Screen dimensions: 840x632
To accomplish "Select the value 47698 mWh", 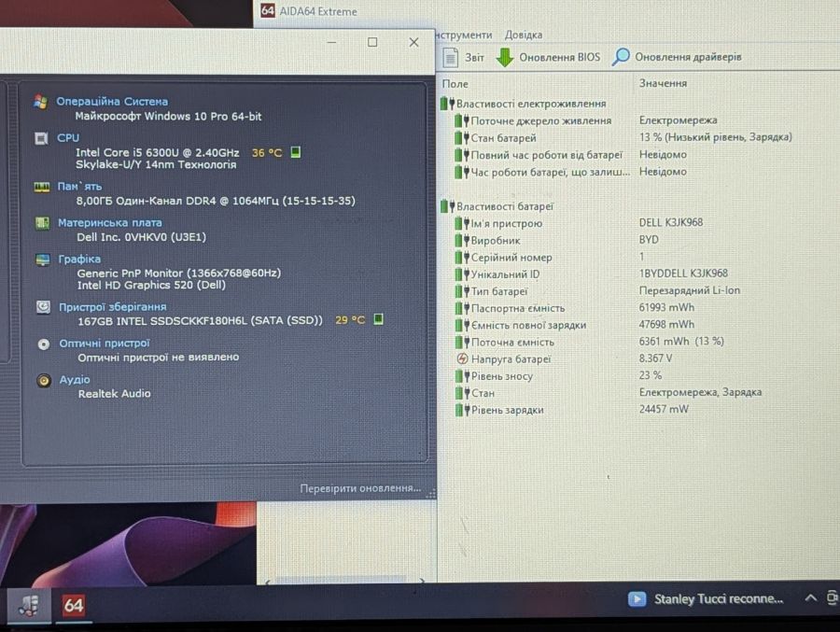I will [x=666, y=324].
